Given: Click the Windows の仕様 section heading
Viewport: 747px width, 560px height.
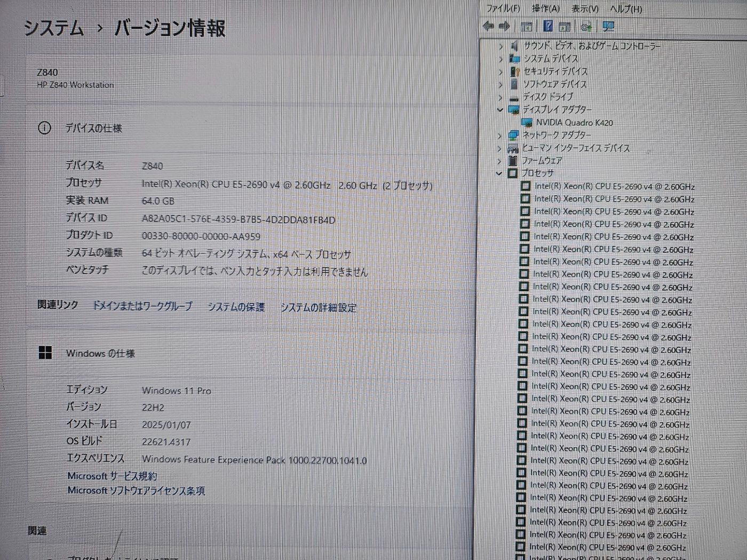Looking at the screenshot, I should pyautogui.click(x=100, y=353).
